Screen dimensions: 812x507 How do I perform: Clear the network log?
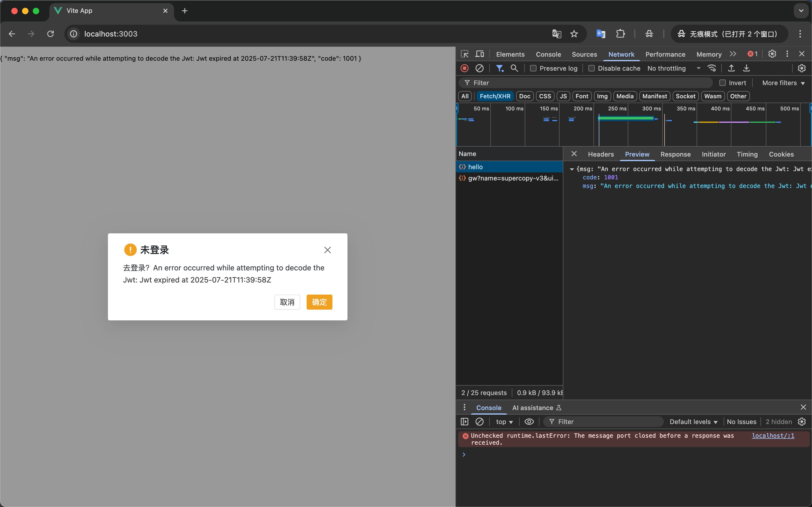point(479,68)
